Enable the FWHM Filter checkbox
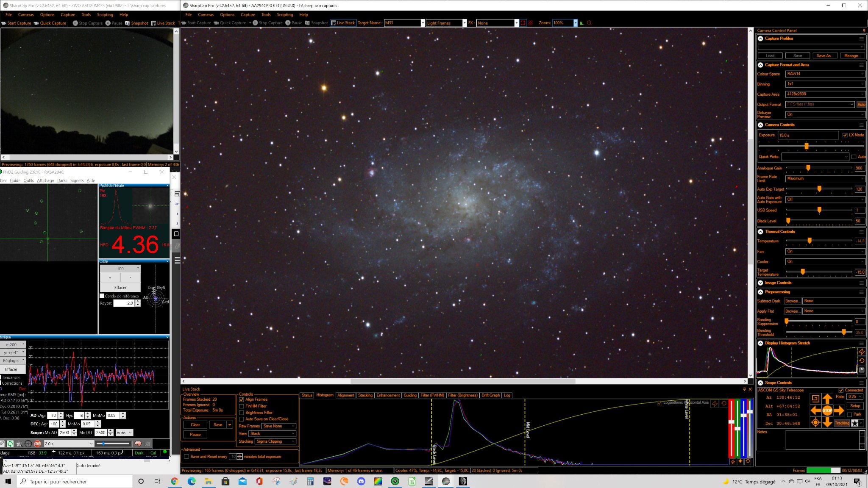868x488 pixels. [x=242, y=406]
